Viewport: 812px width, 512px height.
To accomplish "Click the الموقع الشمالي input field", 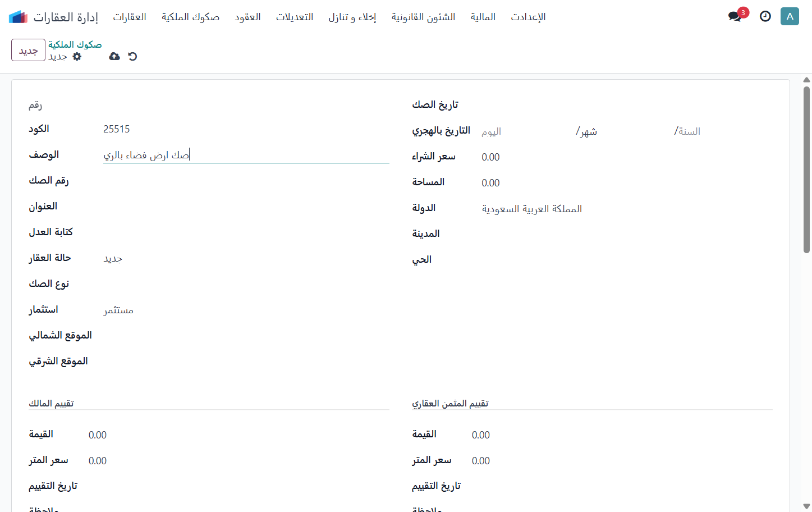I will pos(246,336).
